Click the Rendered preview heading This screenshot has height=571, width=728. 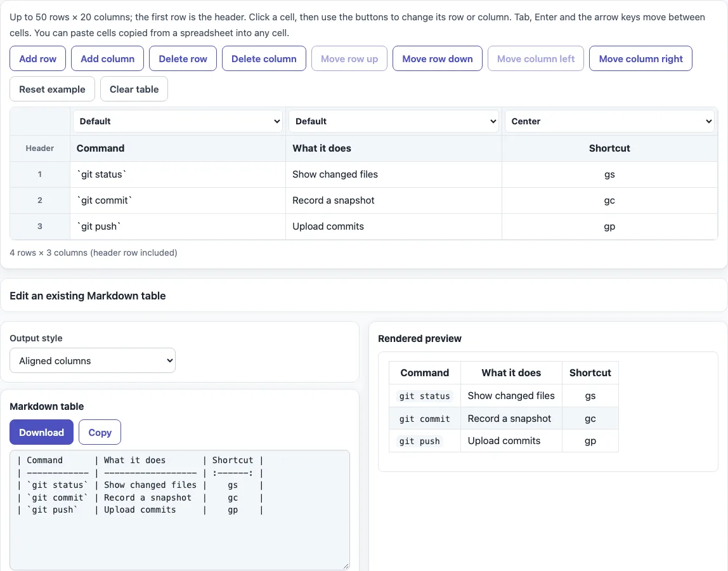pos(420,338)
